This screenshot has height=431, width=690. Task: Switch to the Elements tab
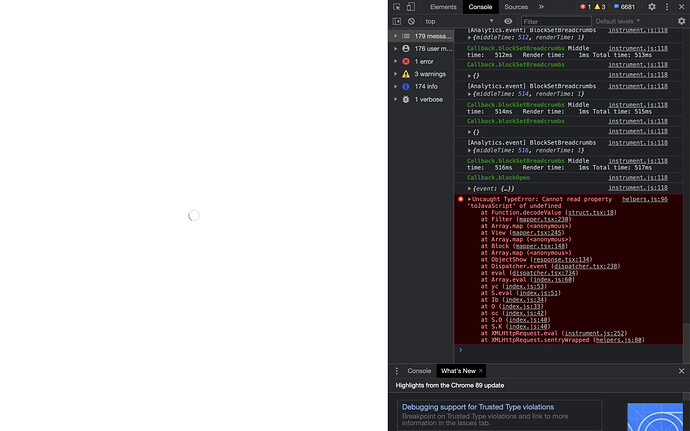(443, 7)
